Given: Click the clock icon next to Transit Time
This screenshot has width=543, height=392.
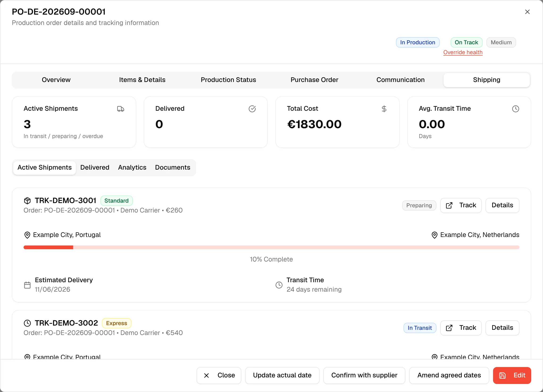Looking at the screenshot, I should click(x=279, y=285).
